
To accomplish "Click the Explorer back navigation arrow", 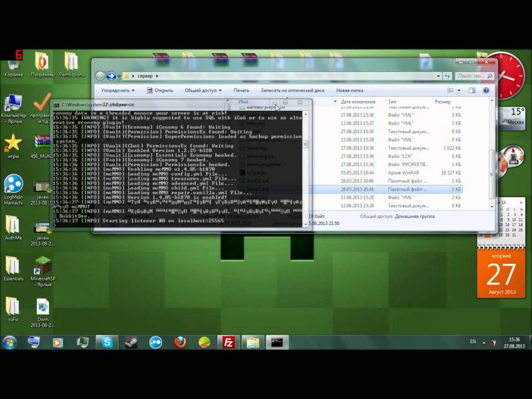I will (x=100, y=76).
